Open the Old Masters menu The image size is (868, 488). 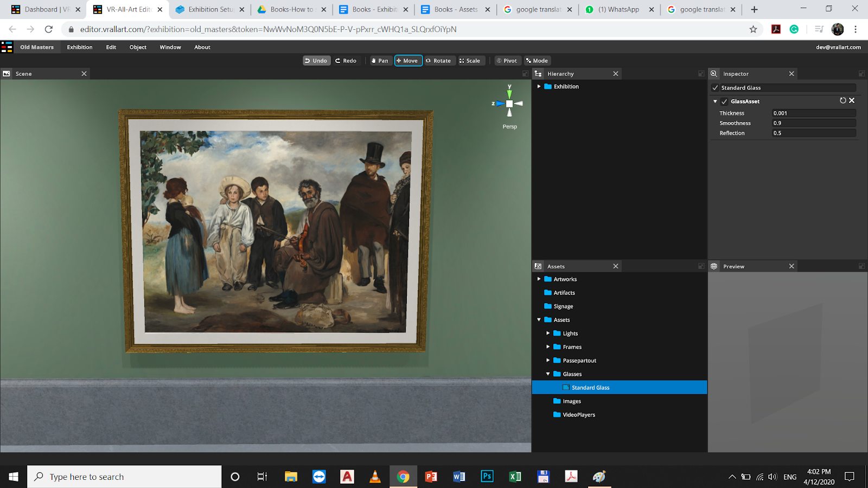37,47
